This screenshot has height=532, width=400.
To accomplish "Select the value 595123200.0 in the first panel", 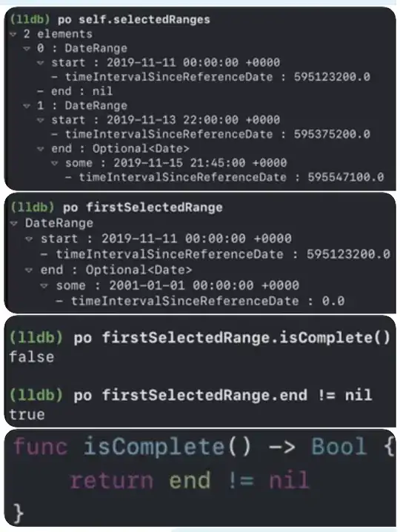I will pos(332,76).
